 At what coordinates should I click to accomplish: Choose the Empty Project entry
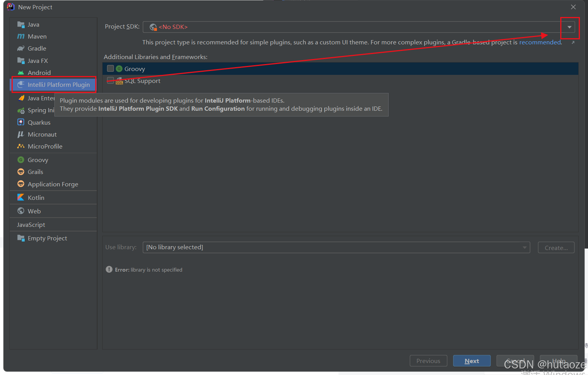point(53,238)
